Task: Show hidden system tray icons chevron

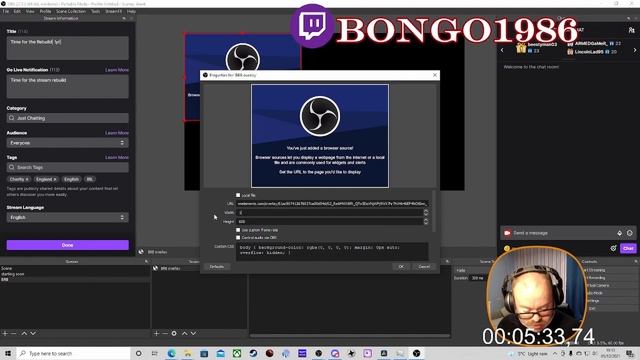Action: pyautogui.click(x=555, y=353)
